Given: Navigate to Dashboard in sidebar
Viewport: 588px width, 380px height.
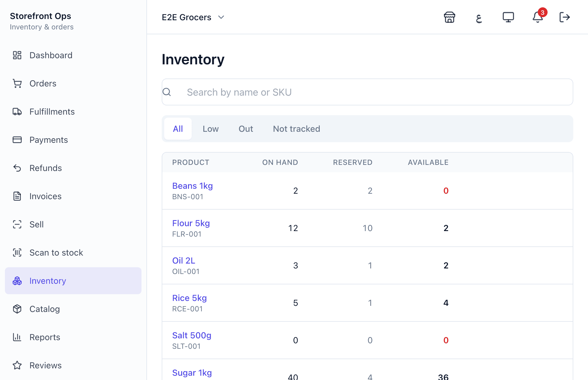Looking at the screenshot, I should [73, 55].
